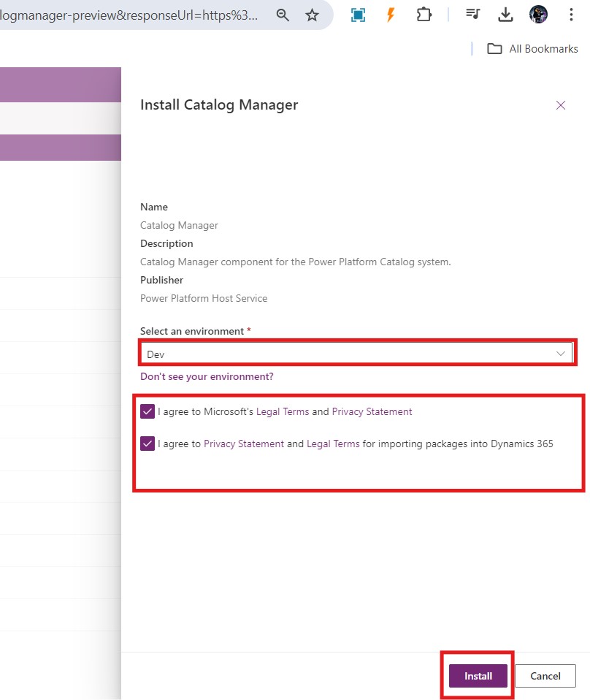The image size is (590, 700).
Task: Open the Chrome three-dot menu
Action: pos(571,15)
